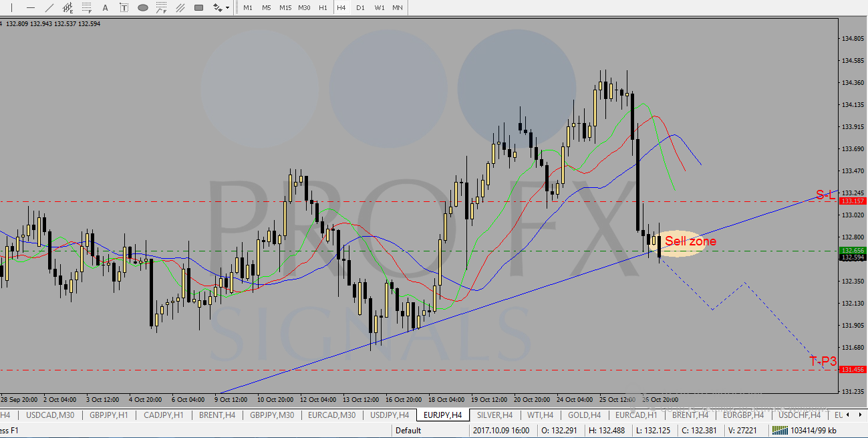The width and height of the screenshot is (868, 438).
Task: Toggle the D1 timeframe button
Action: point(360,7)
